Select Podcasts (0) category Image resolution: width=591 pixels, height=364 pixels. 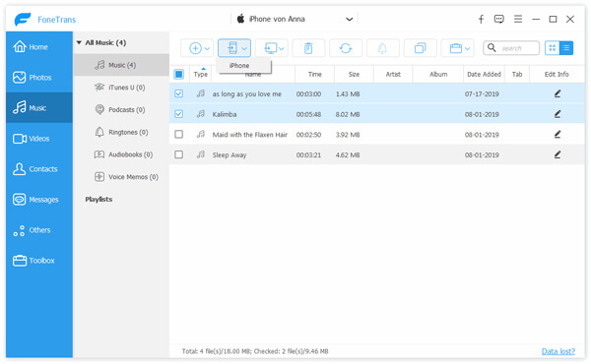tap(121, 109)
